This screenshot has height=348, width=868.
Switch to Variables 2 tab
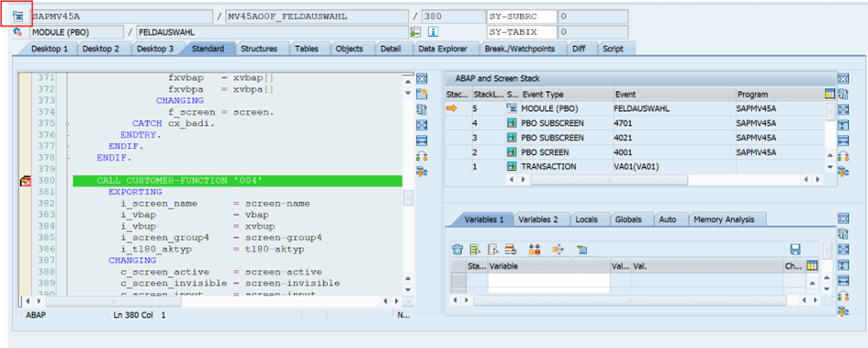(538, 219)
